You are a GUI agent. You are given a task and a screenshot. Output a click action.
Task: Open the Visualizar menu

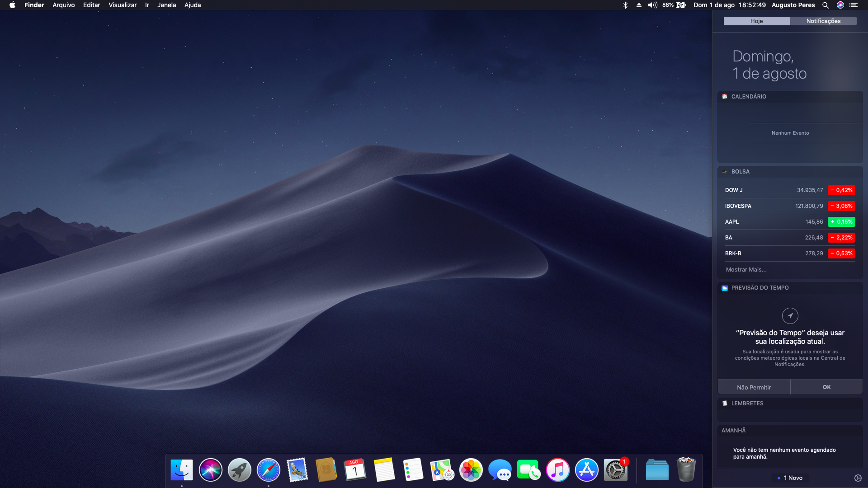pos(123,5)
